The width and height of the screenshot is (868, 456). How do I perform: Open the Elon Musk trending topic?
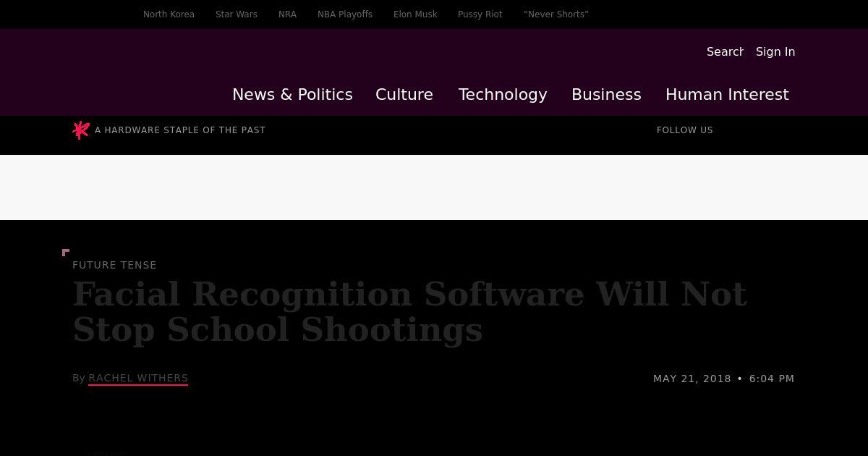[415, 14]
